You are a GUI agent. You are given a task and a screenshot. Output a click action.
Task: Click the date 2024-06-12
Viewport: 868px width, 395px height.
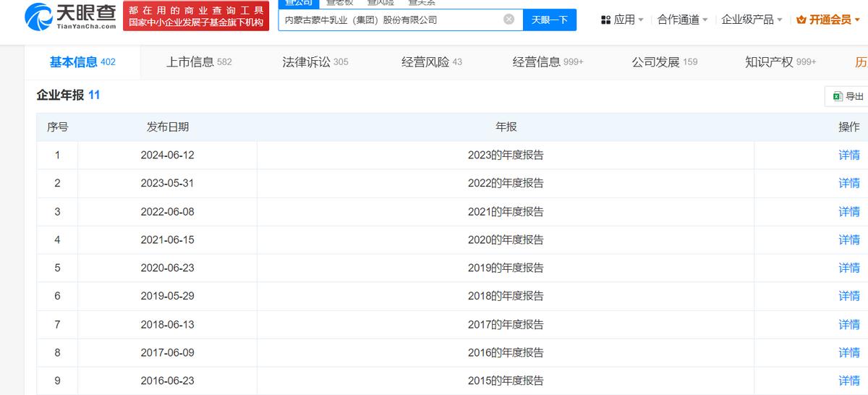coord(168,155)
